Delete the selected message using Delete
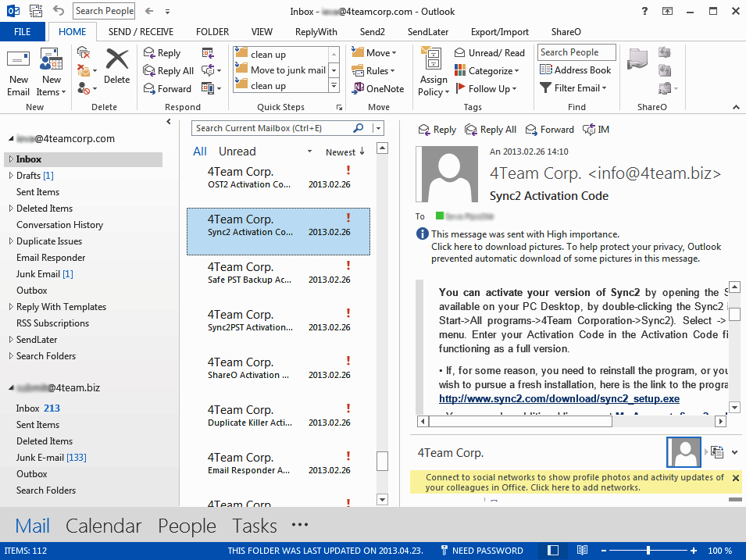The image size is (746, 560). (x=117, y=66)
